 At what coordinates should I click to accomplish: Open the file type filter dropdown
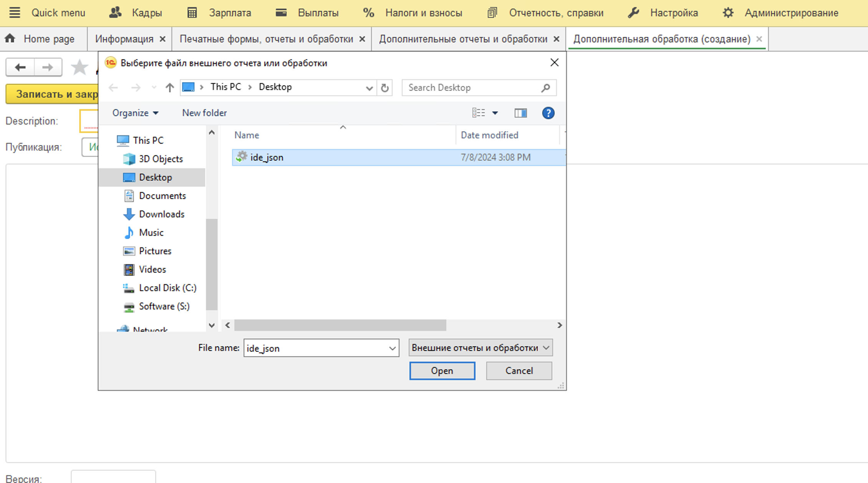[480, 348]
